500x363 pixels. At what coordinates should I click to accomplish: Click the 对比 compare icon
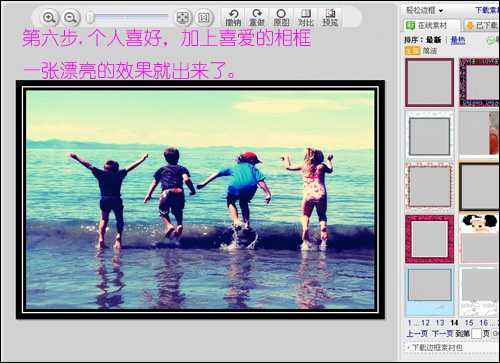(306, 18)
